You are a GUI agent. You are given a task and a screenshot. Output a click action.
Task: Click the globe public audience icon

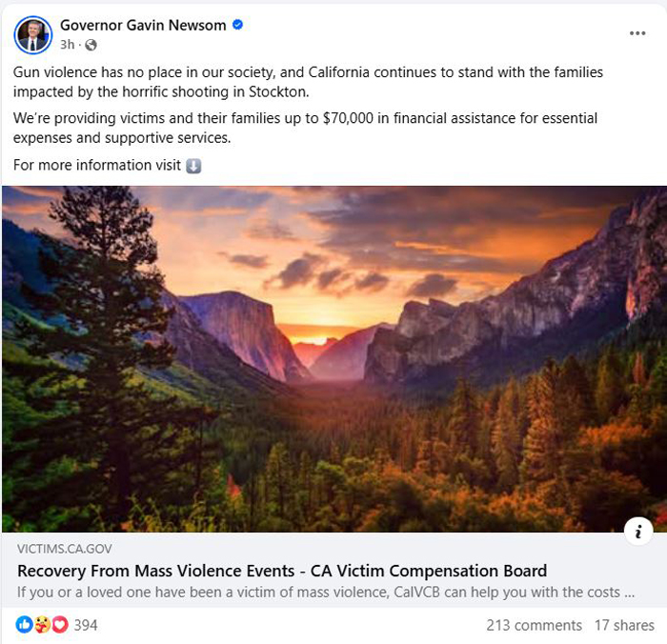click(91, 45)
